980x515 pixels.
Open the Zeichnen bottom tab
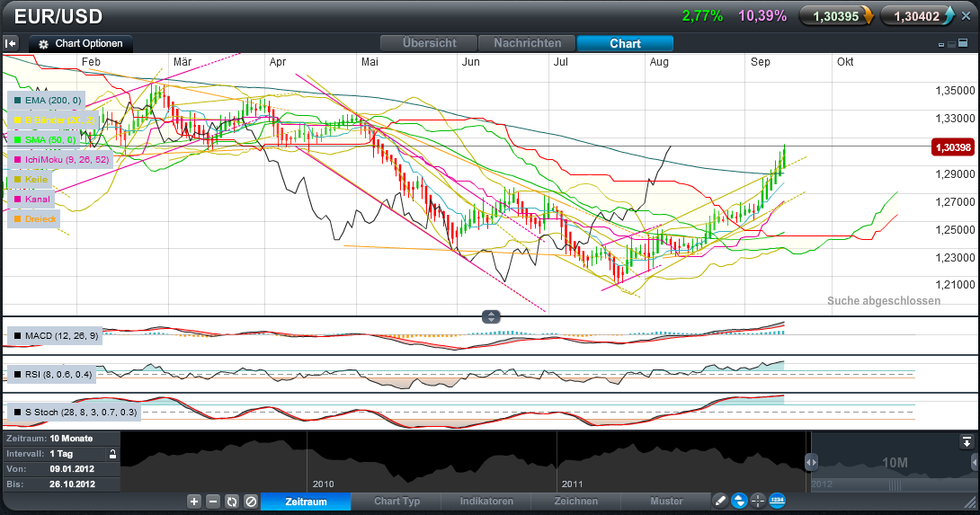[575, 502]
